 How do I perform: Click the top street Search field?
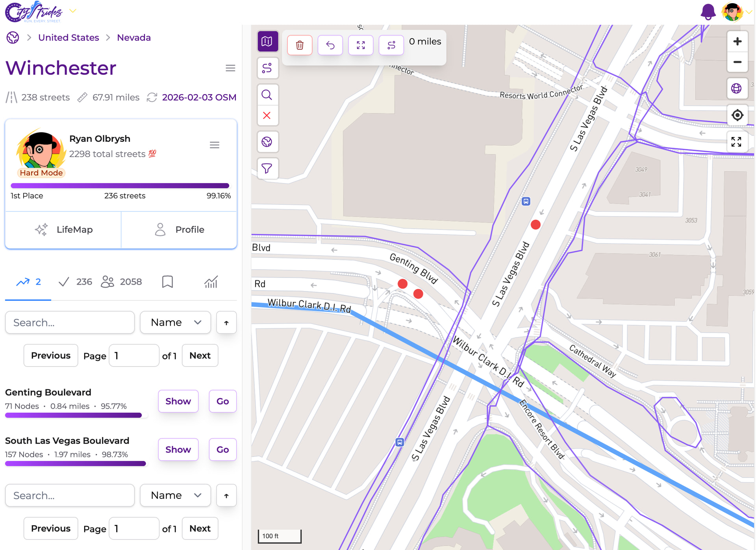pos(70,323)
